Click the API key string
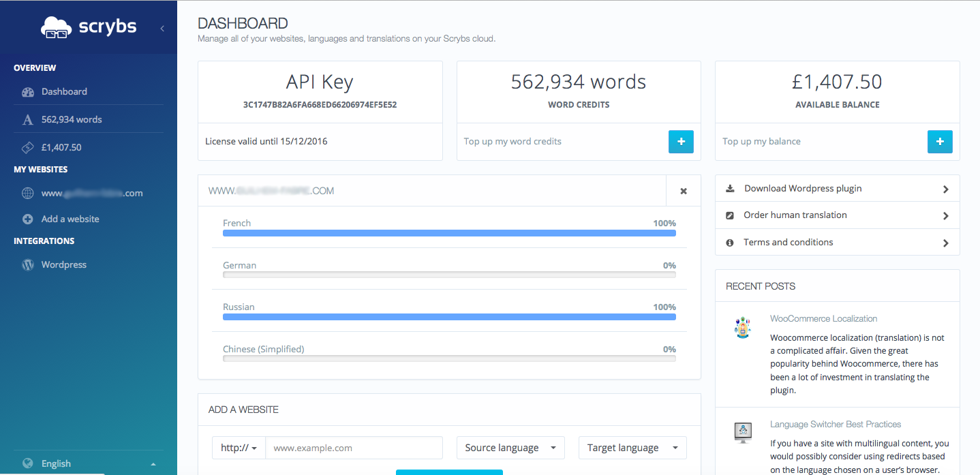This screenshot has width=980, height=475. point(320,105)
